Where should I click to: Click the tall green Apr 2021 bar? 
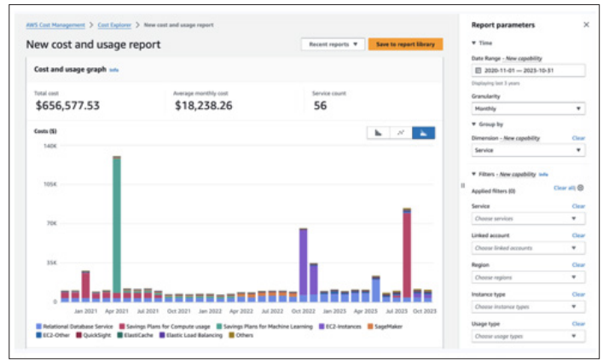pos(117,227)
